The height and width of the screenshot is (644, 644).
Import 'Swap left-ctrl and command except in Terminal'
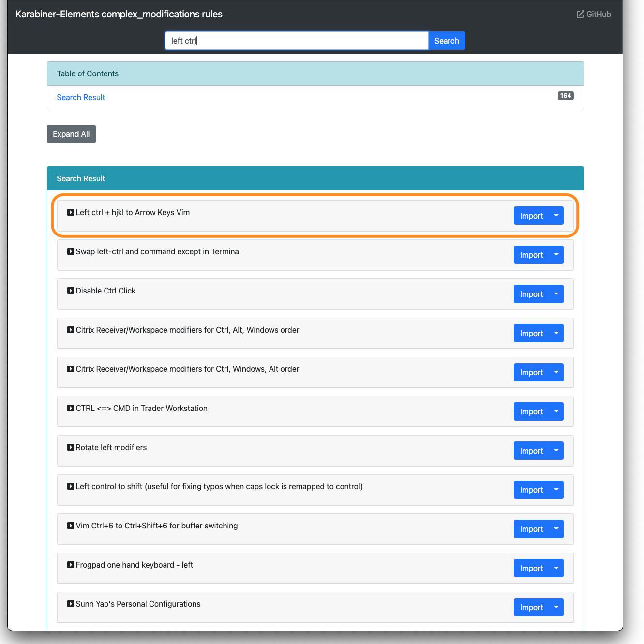coord(531,255)
